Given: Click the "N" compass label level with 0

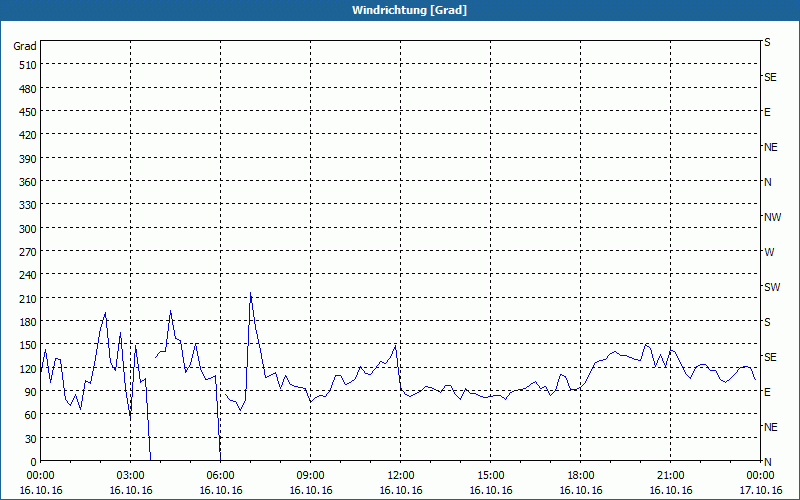Looking at the screenshot, I should click(768, 462).
